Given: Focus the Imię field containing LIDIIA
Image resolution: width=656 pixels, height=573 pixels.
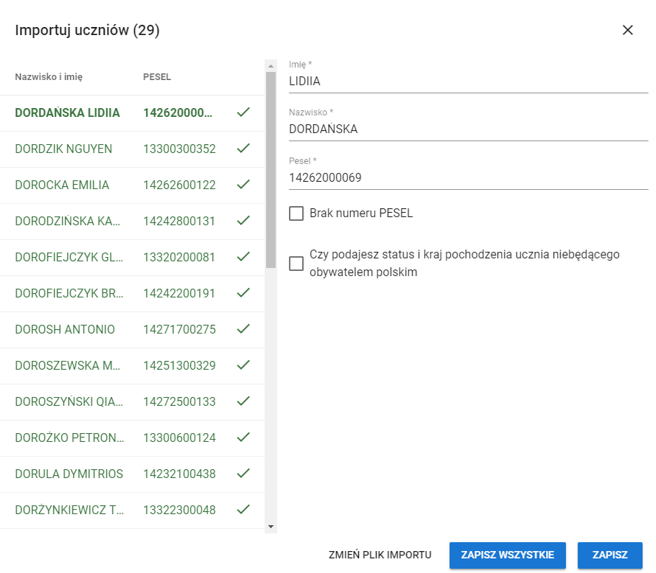Looking at the screenshot, I should click(468, 81).
